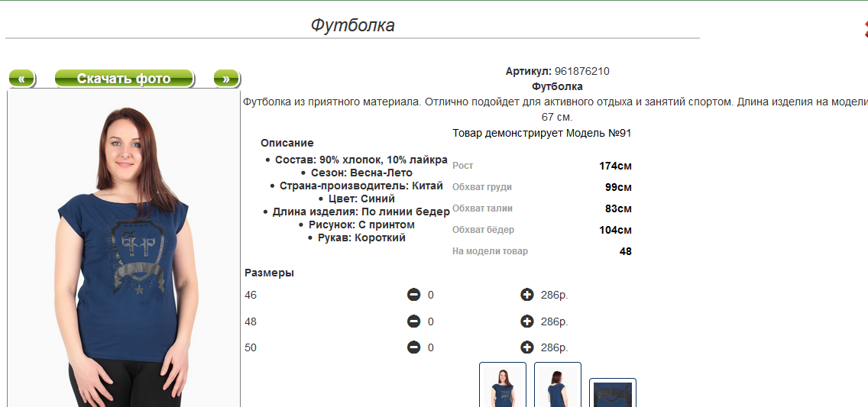868x407 pixels.
Task: Increase quantity for size 46
Action: (x=526, y=295)
